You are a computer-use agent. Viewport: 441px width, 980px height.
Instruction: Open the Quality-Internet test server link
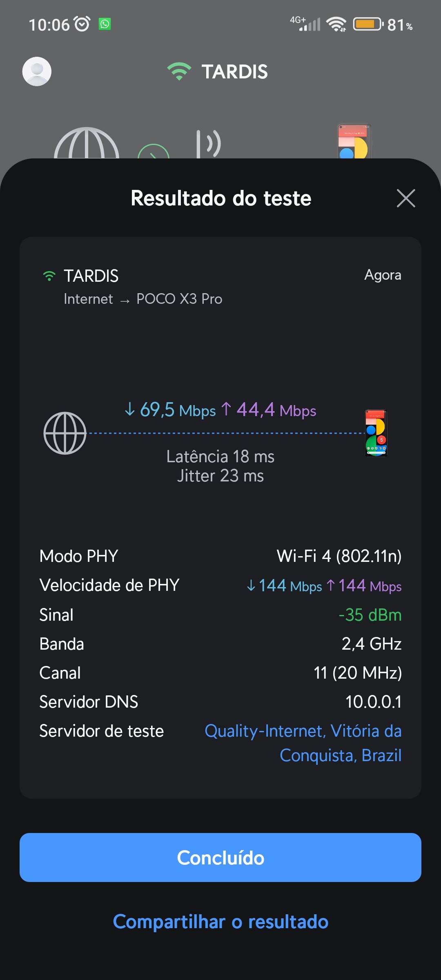point(303,743)
